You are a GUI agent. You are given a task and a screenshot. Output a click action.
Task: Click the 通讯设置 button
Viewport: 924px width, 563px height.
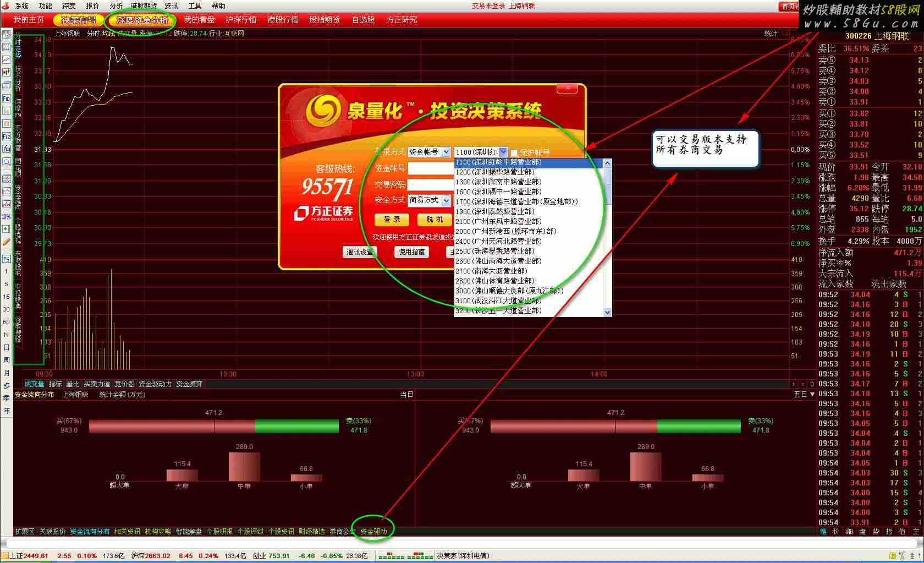360,252
